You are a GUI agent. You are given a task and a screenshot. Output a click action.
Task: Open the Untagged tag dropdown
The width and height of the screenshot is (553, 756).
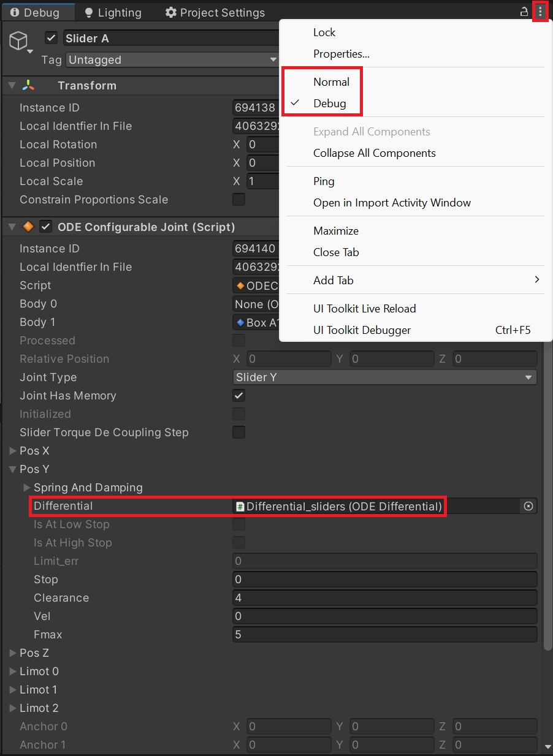click(x=172, y=59)
